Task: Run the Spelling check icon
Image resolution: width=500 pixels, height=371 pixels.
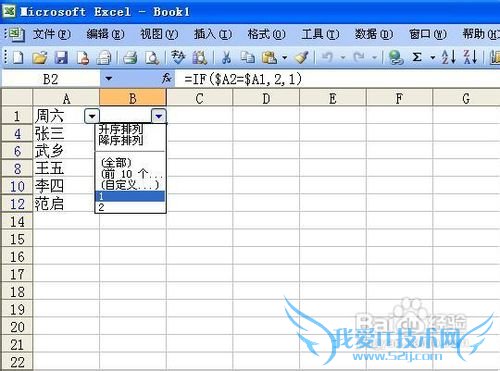Action: [x=178, y=57]
